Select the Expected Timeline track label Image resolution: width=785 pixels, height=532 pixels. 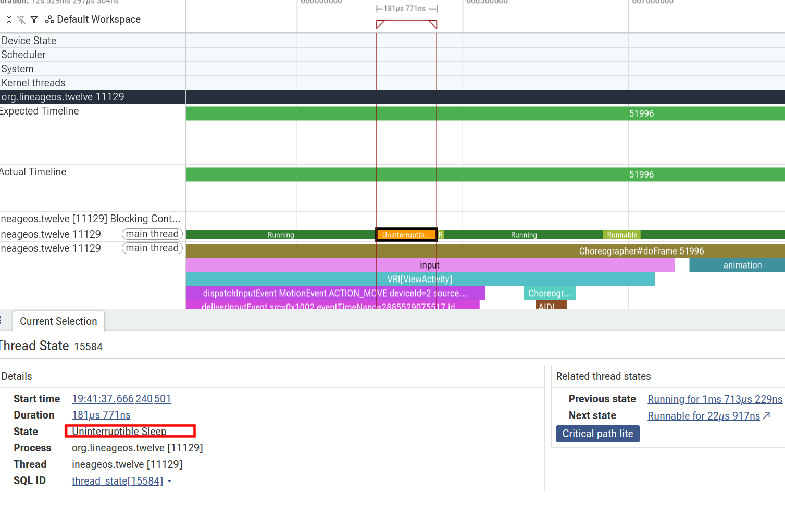tap(40, 111)
